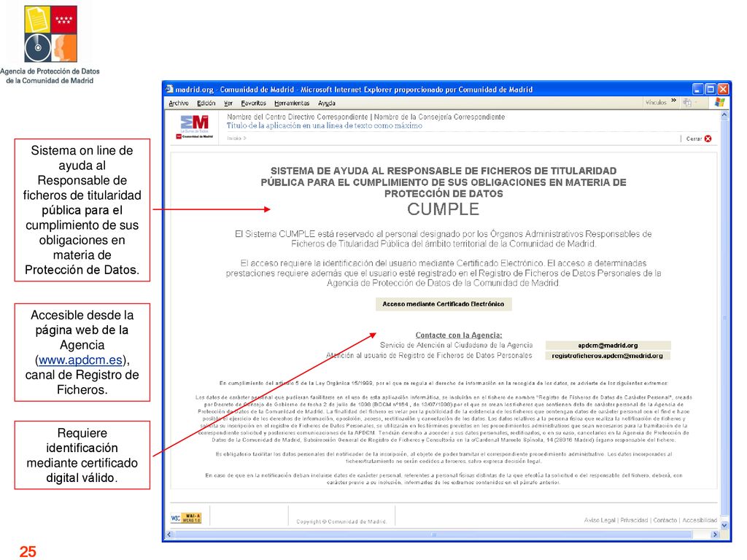
Task: Open the Ayuda menu
Action: click(327, 104)
